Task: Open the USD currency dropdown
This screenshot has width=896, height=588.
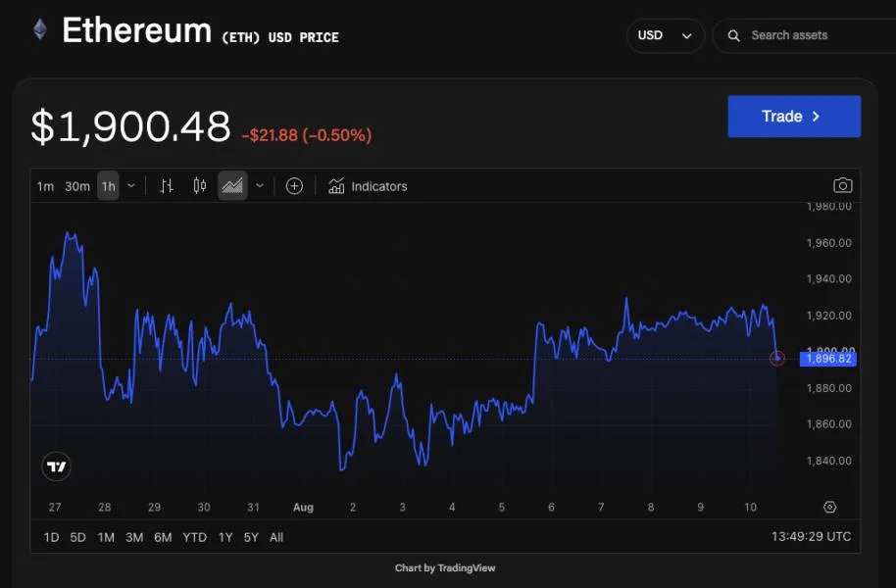Action: pyautogui.click(x=666, y=35)
